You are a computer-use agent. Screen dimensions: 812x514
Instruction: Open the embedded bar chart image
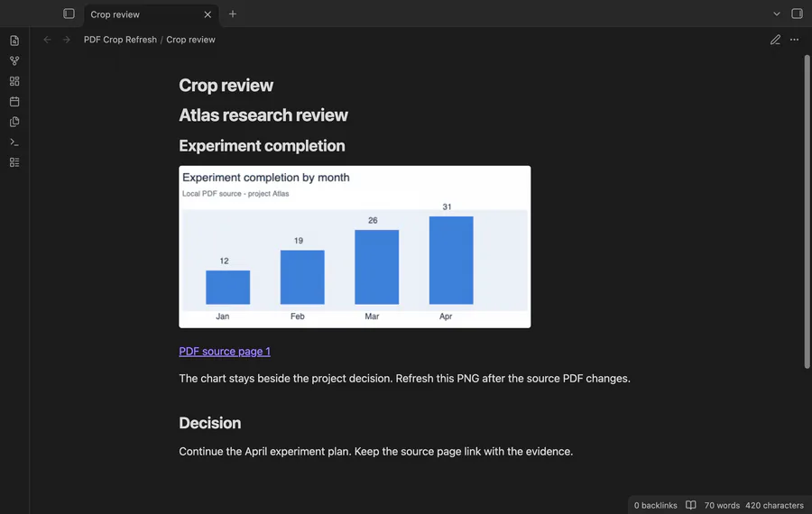(x=355, y=247)
